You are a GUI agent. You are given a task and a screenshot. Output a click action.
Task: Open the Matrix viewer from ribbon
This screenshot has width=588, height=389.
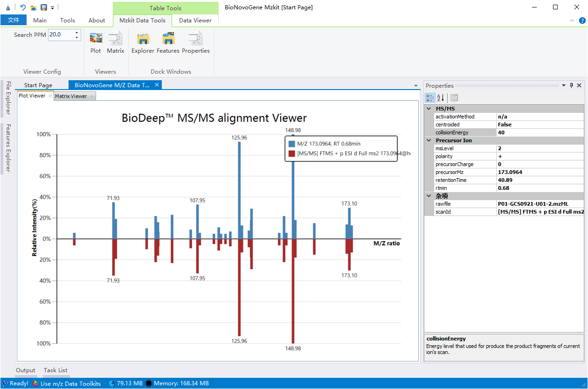click(115, 43)
